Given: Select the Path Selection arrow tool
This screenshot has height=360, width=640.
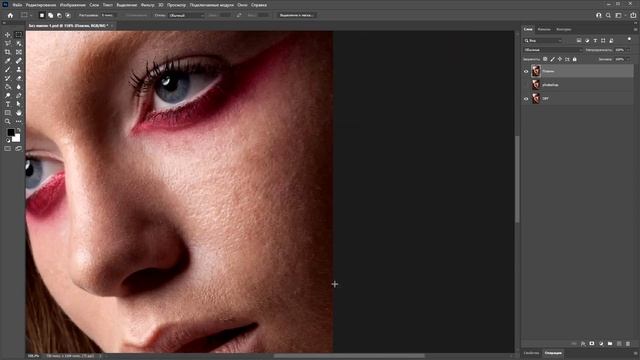Looking at the screenshot, I should pos(19,104).
